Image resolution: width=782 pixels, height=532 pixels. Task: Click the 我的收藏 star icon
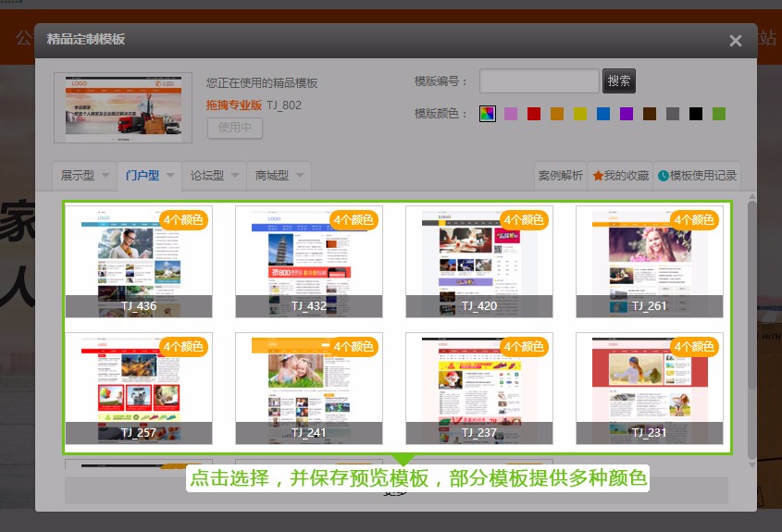click(x=598, y=176)
